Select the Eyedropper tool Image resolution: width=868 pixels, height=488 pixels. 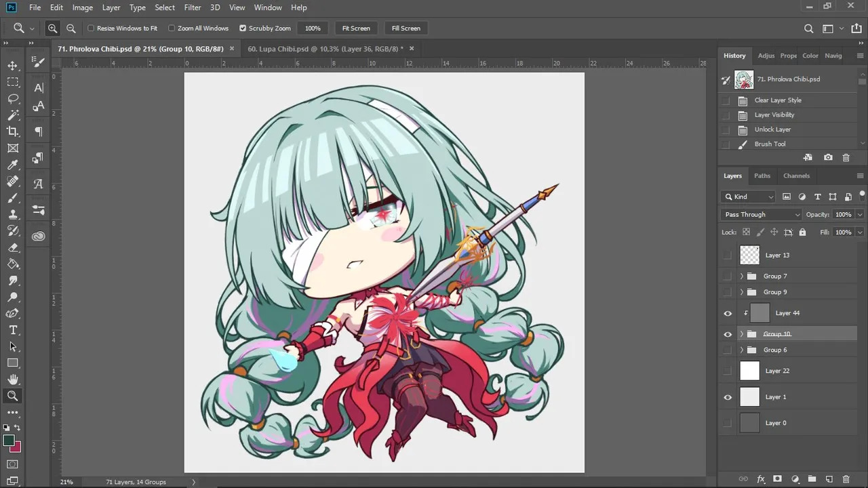[x=13, y=165]
